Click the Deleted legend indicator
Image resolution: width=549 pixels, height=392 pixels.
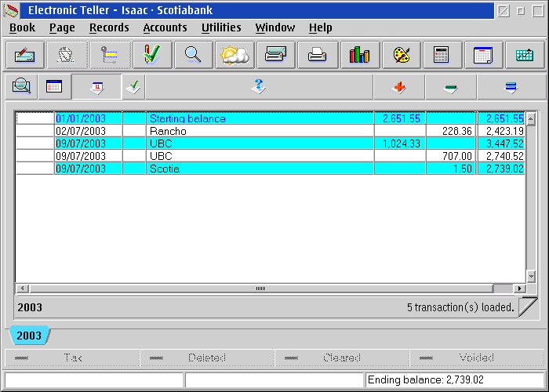click(x=207, y=358)
